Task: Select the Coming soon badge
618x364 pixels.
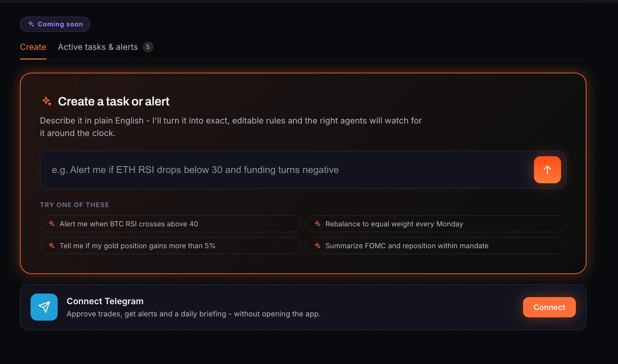Action: tap(55, 24)
